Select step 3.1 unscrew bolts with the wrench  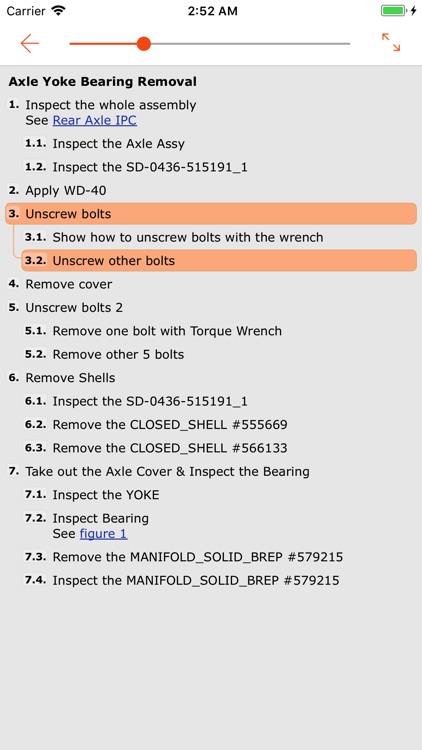(x=219, y=237)
